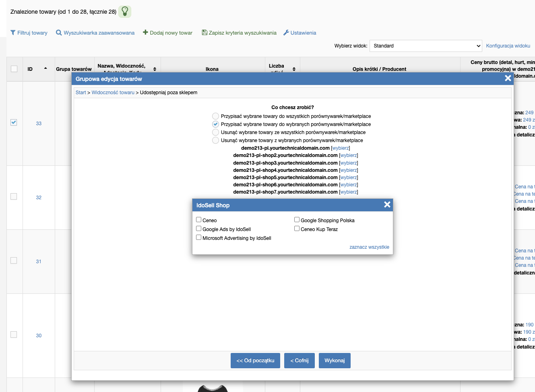Uncheck the row checkbox for product 33
This screenshot has width=535, height=392.
[14, 122]
